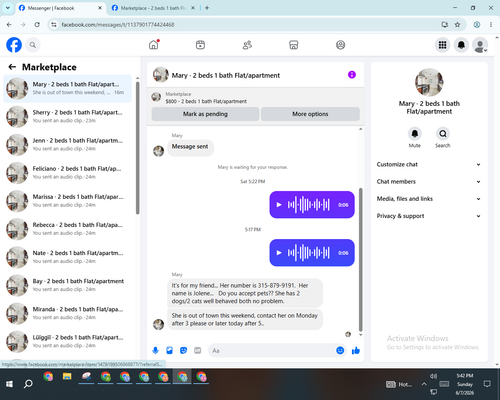The width and height of the screenshot is (500, 400).
Task: Open a new browser tab
Action: 207,8
